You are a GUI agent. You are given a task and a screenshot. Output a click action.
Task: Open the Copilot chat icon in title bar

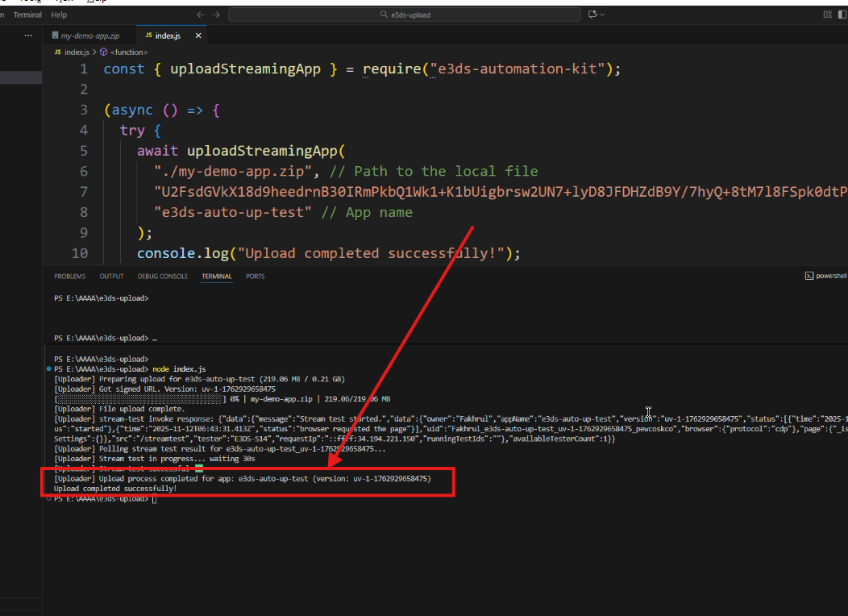click(592, 15)
